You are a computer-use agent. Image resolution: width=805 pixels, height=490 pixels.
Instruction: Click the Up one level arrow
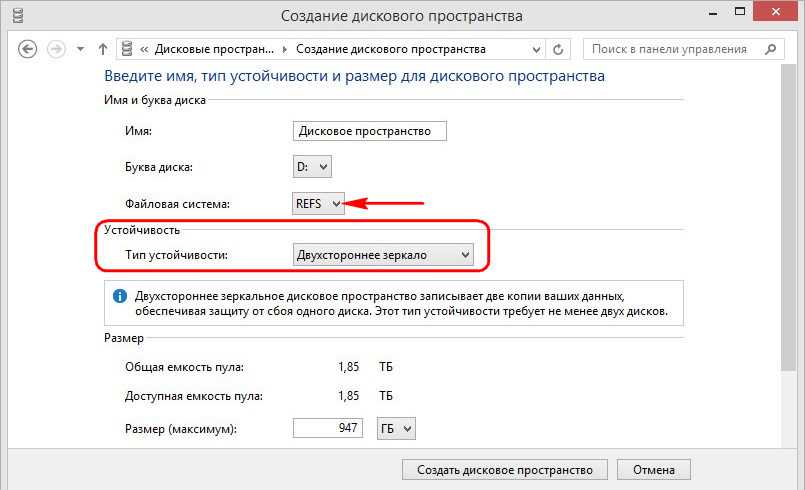103,49
